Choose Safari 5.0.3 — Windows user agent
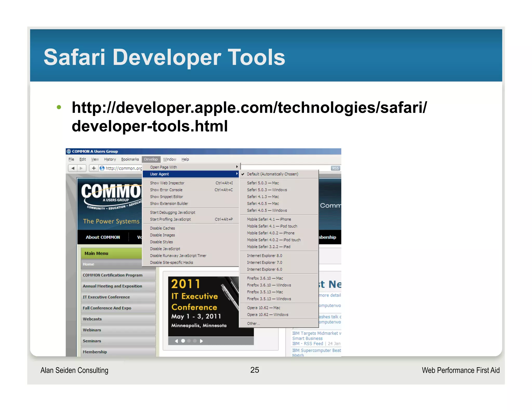 267,190
